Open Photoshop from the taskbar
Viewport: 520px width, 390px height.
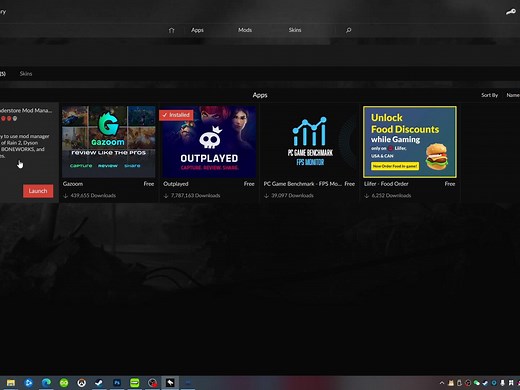[117, 383]
